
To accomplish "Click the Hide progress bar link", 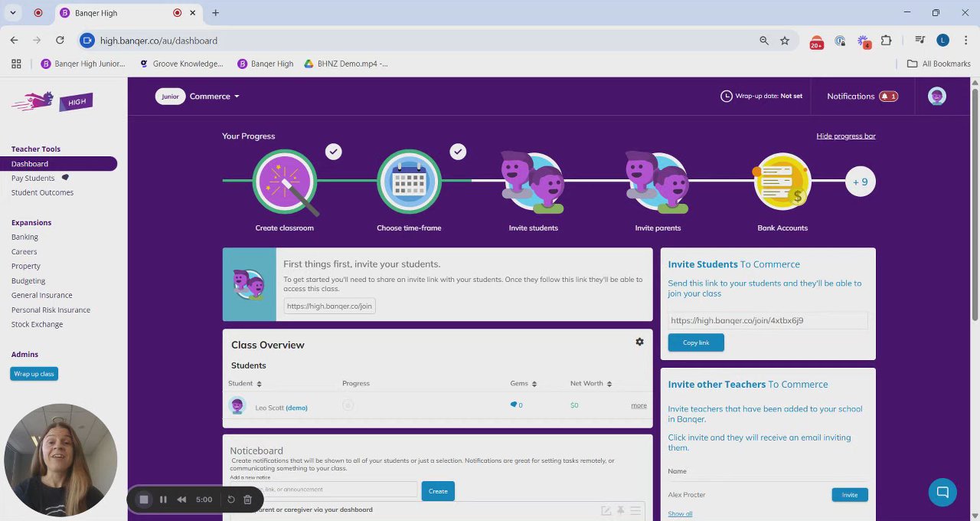I will tap(846, 136).
